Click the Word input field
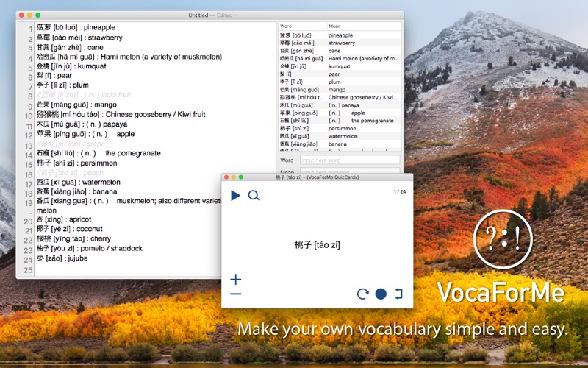588x368 pixels. coord(350,160)
